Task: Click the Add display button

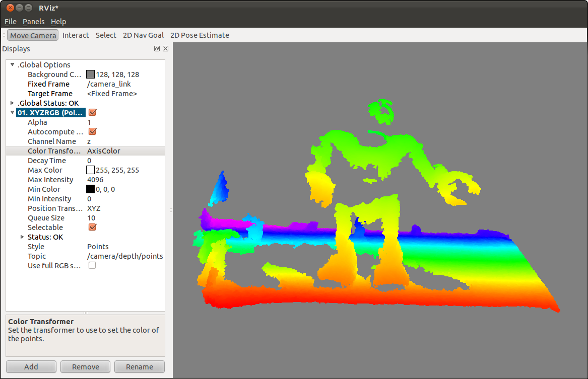Action: tap(31, 367)
